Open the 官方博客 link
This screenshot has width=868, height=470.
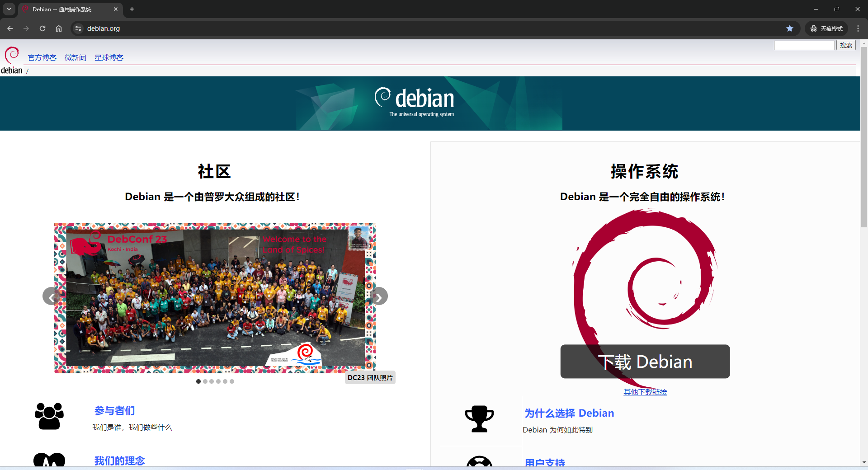(42, 57)
